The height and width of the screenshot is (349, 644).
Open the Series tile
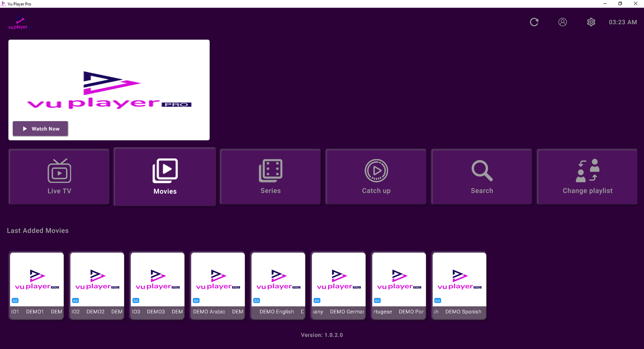(x=270, y=177)
